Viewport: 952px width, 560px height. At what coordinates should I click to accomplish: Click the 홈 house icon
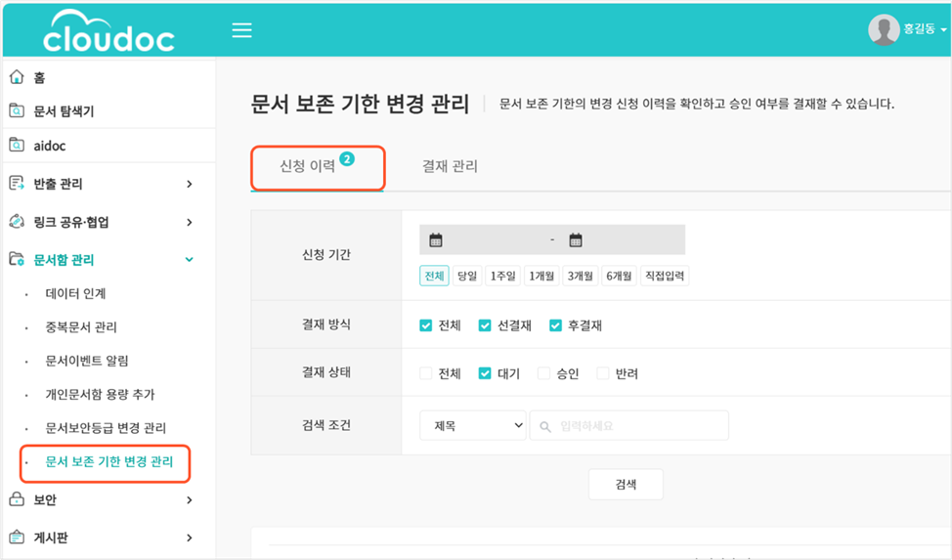point(17,77)
